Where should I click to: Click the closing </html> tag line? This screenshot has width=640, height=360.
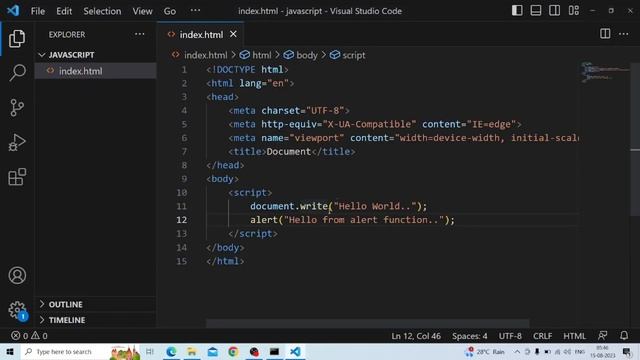pos(225,261)
